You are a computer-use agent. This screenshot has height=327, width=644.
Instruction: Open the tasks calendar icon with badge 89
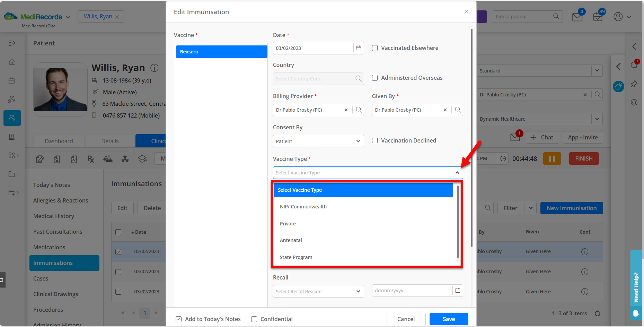(598, 17)
